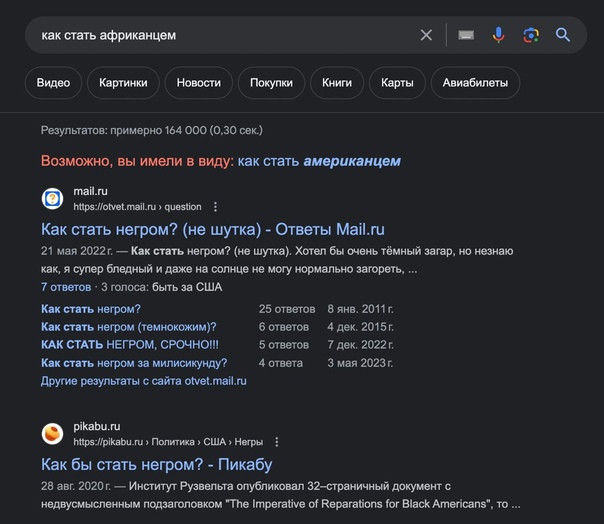Viewport: 604px width, 524px height.
Task: Open the '7 ответов' link
Action: pos(66,287)
